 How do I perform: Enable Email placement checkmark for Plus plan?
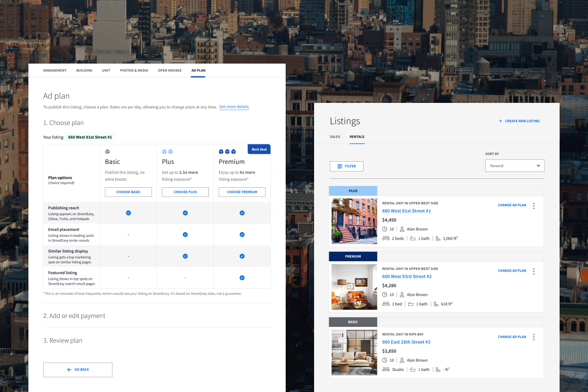pyautogui.click(x=185, y=234)
